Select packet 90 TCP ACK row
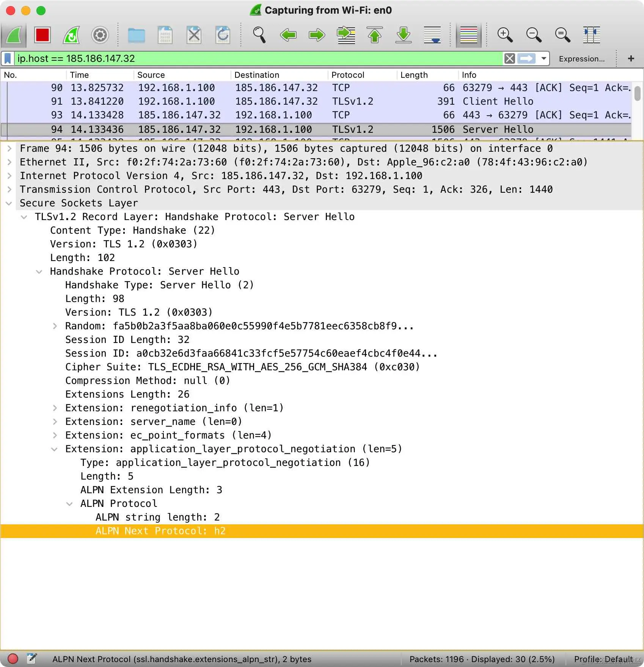 pos(316,88)
